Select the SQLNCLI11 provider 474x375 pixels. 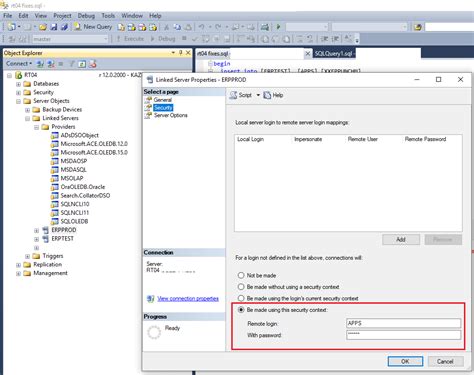75,212
